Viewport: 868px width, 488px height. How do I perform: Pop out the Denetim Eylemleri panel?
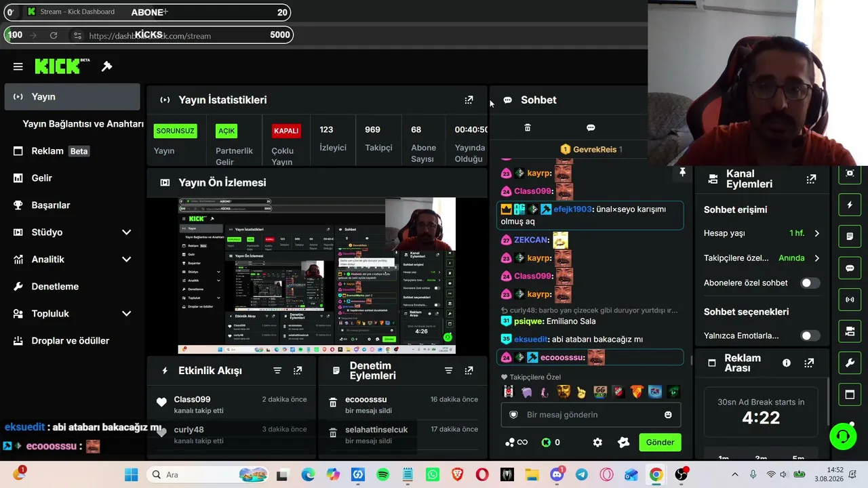point(469,371)
